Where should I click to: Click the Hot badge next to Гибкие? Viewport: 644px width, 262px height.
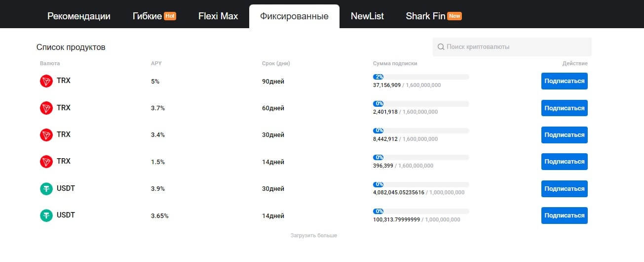[170, 16]
